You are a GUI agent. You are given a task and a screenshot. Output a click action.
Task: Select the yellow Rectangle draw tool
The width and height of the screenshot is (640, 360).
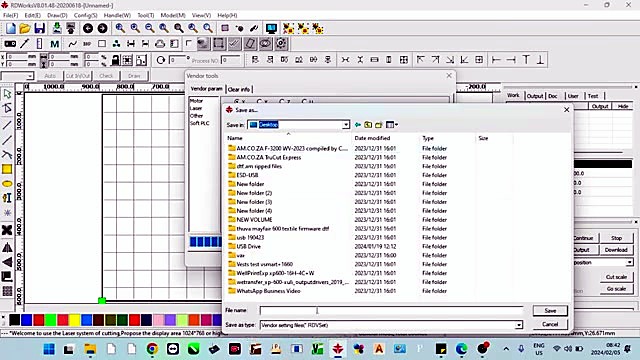point(7,169)
